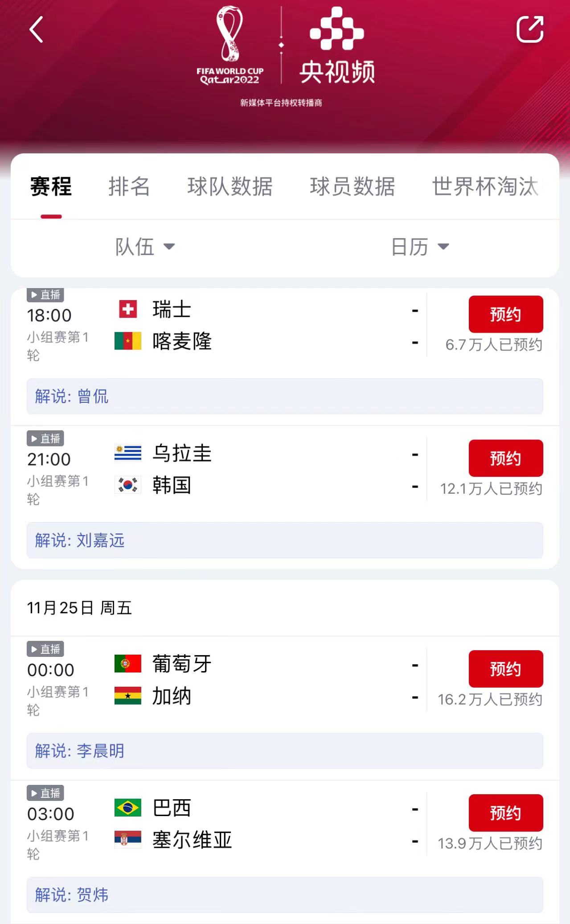Viewport: 570px width, 924px height.
Task: Tap the Switzerland flag icon
Action: click(128, 309)
